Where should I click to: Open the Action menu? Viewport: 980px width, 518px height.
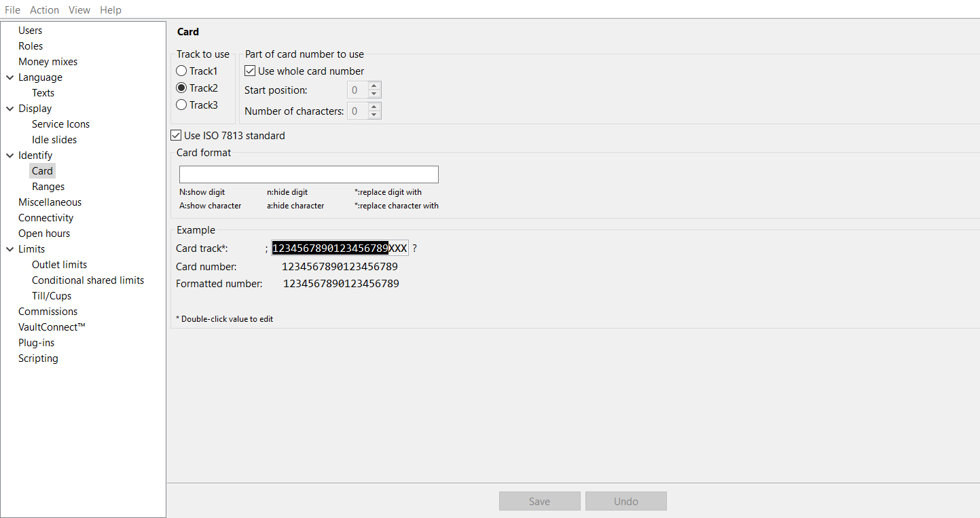44,10
